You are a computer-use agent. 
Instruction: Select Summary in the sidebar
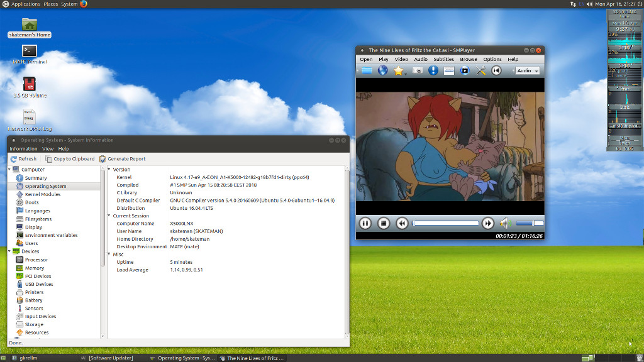click(36, 178)
